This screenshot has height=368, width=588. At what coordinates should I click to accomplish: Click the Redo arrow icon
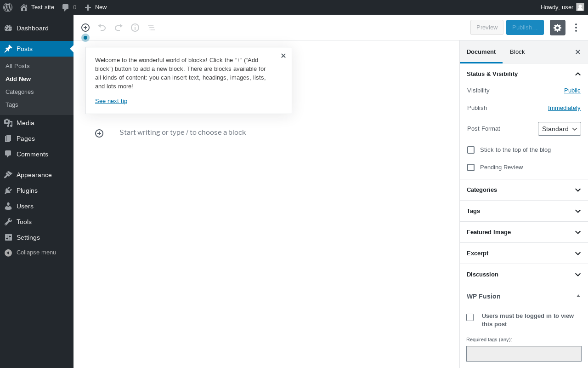point(119,28)
